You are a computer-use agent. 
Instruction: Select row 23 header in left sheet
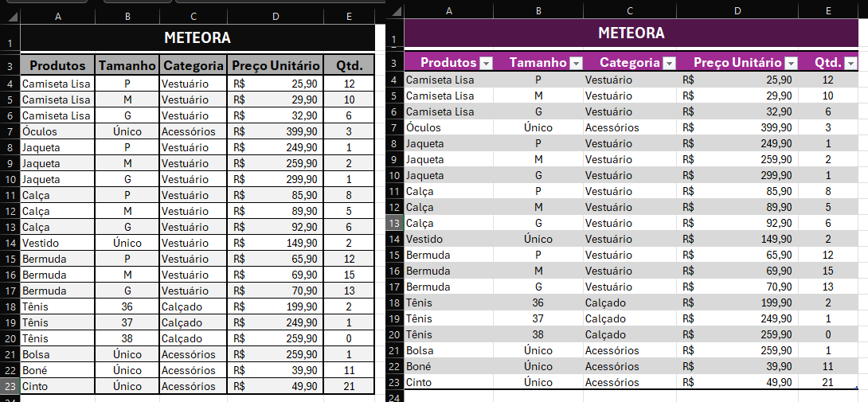click(10, 386)
